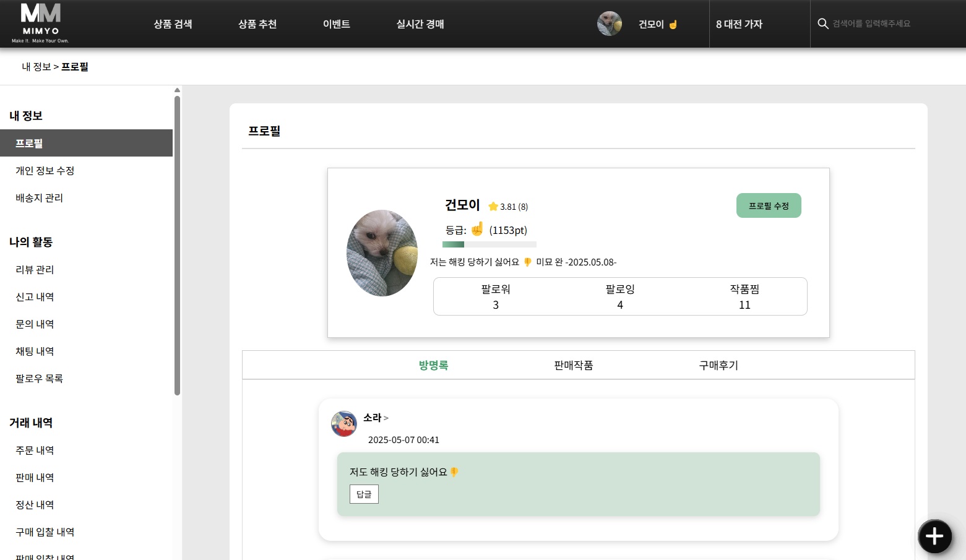Image resolution: width=966 pixels, height=560 pixels.
Task: Open 팔로우 목록 in sidebar
Action: 86,378
